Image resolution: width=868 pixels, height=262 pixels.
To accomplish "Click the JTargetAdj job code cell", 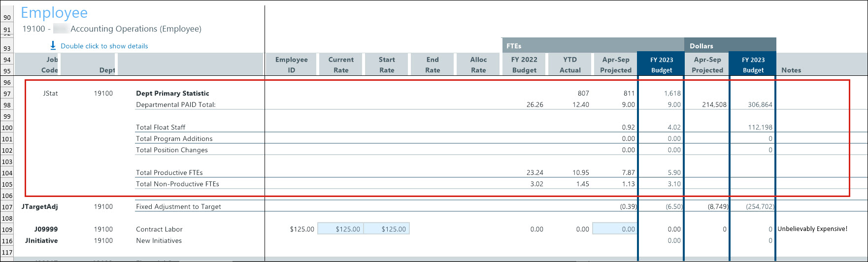I will point(40,207).
